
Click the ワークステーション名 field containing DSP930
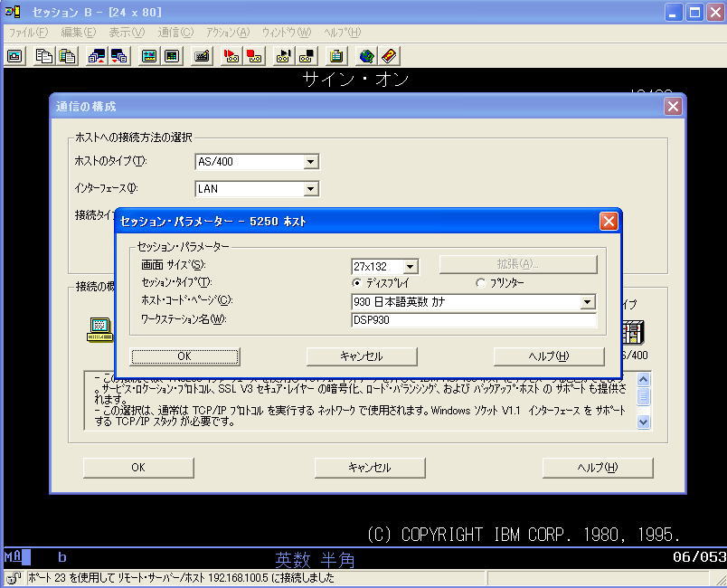pyautogui.click(x=474, y=320)
